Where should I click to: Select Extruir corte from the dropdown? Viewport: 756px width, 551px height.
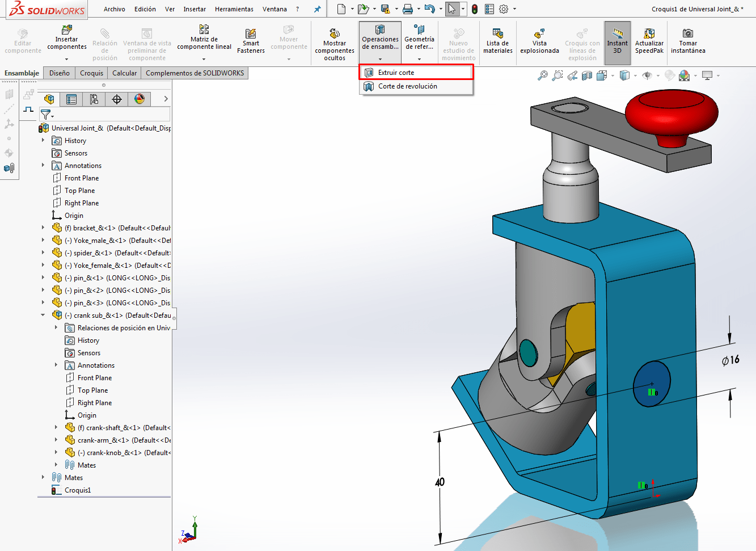tap(396, 73)
